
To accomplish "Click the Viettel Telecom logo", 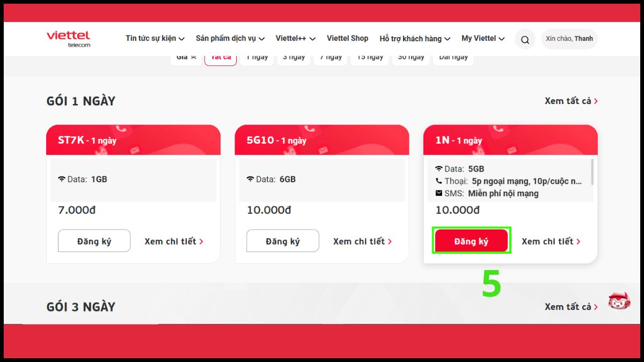I will click(68, 39).
